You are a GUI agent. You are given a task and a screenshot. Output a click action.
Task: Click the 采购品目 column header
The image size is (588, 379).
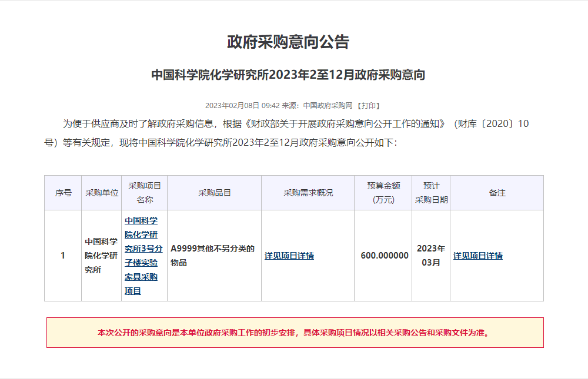coord(215,193)
